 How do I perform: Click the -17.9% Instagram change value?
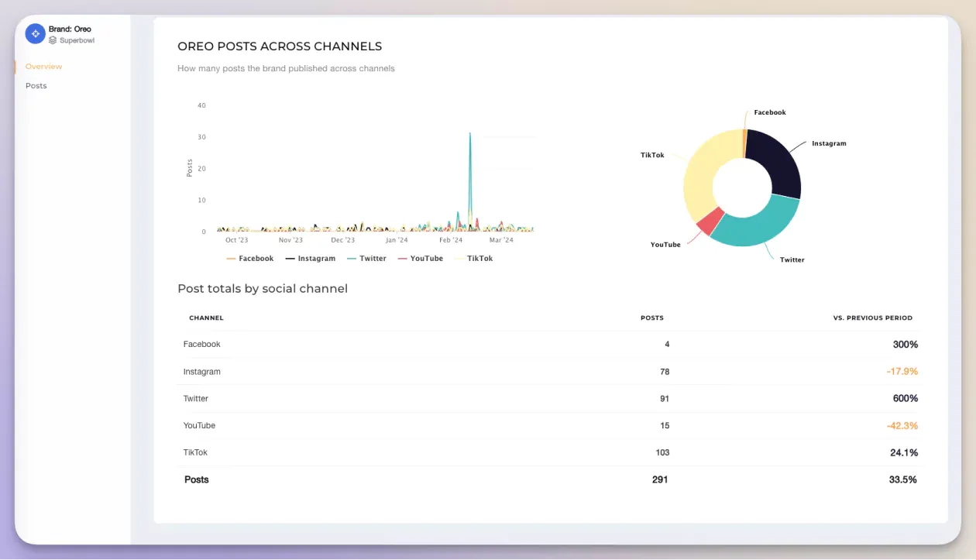click(902, 372)
